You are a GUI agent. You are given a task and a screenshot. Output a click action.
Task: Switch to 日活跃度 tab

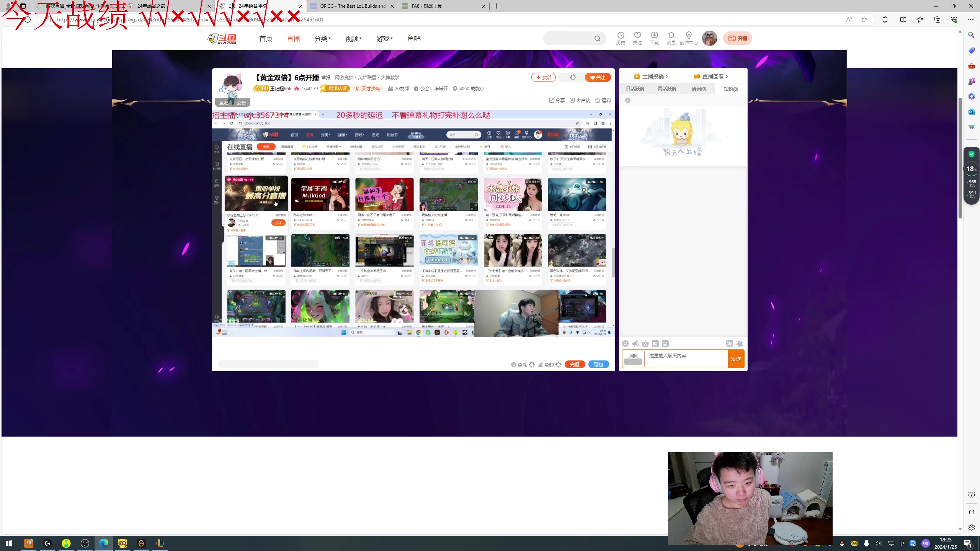pos(635,89)
